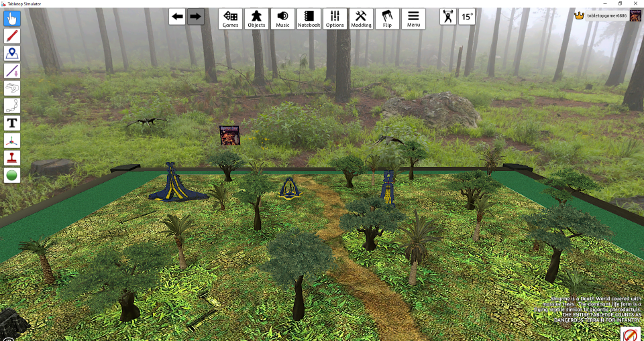Screen dimensions: 644x341
Task: Open the Modding tools menu
Action: point(361,19)
